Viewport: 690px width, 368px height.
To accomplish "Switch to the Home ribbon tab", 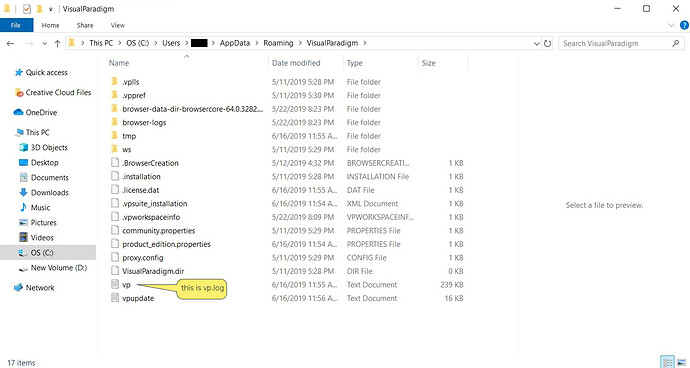I will (x=51, y=25).
